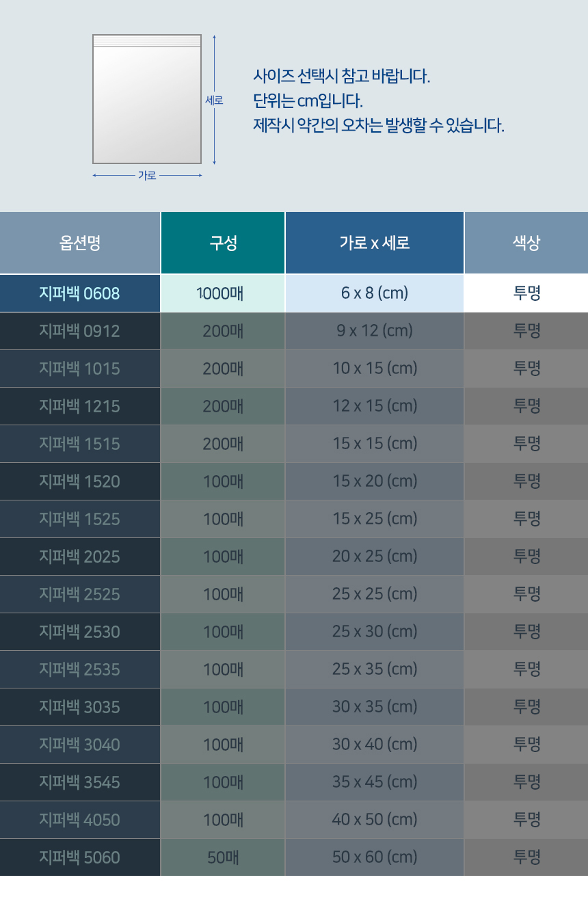588x910 pixels.
Task: Choose the 지퍼백 2025 size
Action: click(80, 556)
